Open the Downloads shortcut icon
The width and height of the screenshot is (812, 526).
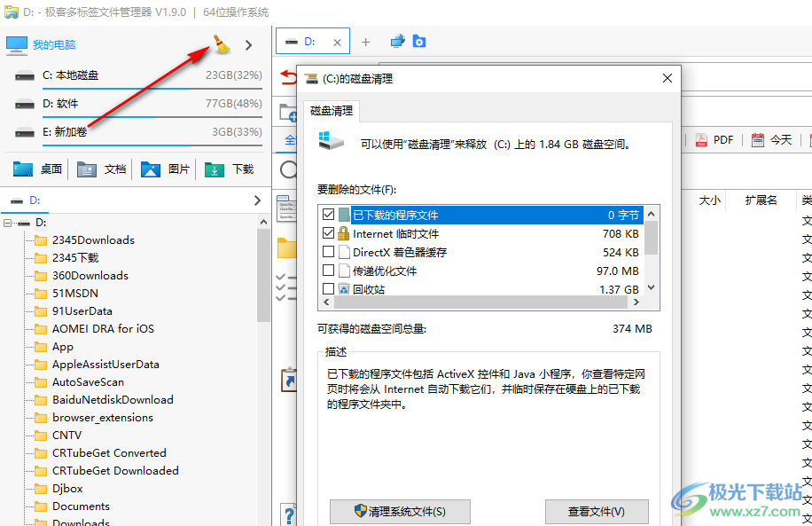coord(215,169)
